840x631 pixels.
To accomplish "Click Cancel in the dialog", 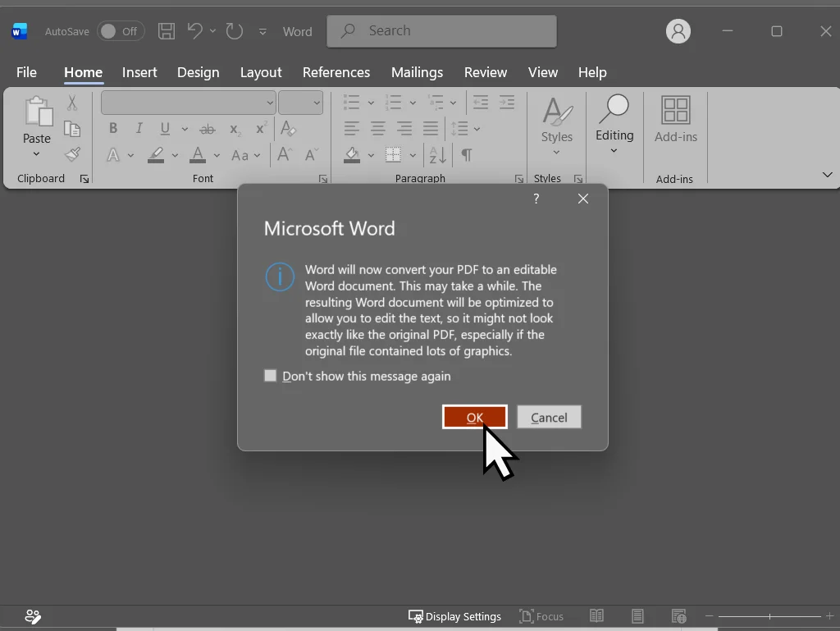I will [x=549, y=417].
